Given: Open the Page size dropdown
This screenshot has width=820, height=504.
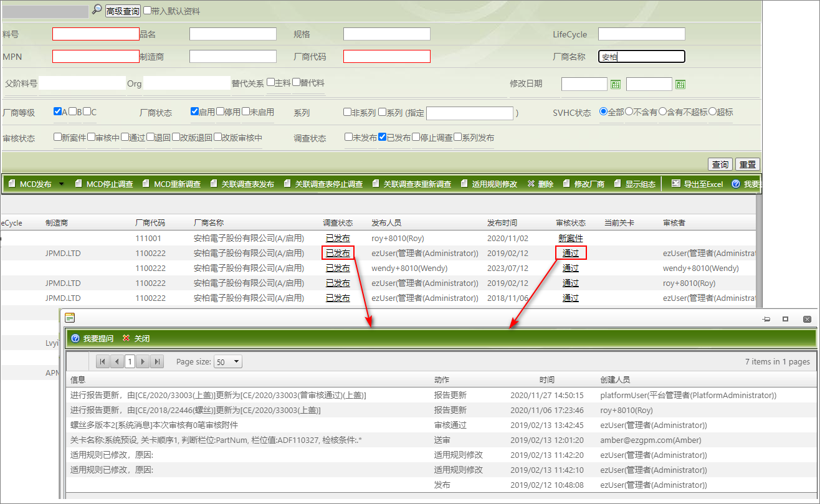Looking at the screenshot, I should coord(227,361).
